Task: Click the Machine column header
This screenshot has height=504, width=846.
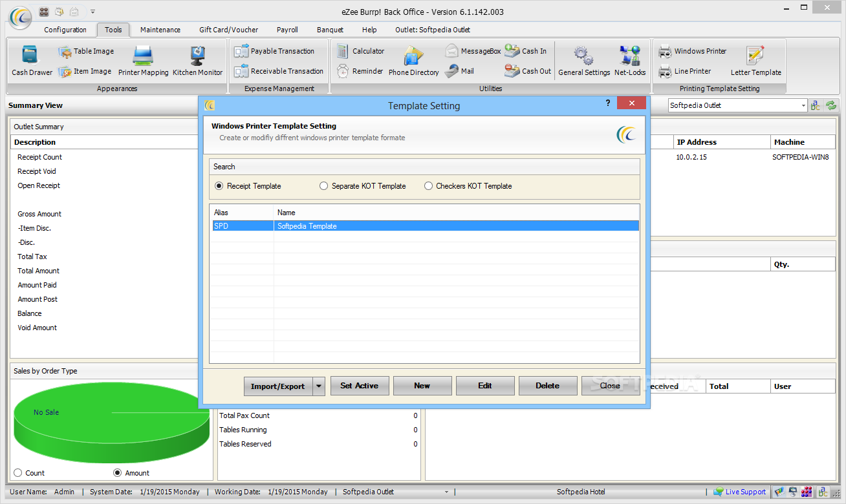Action: click(x=803, y=142)
